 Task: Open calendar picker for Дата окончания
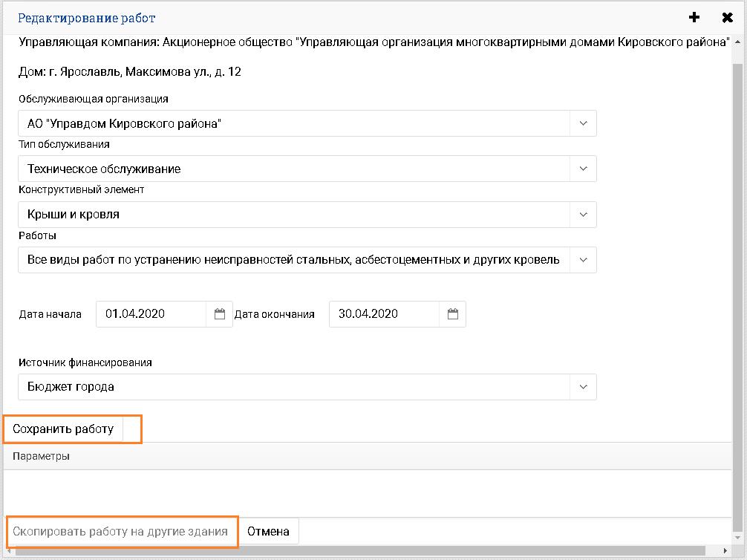[x=453, y=314]
